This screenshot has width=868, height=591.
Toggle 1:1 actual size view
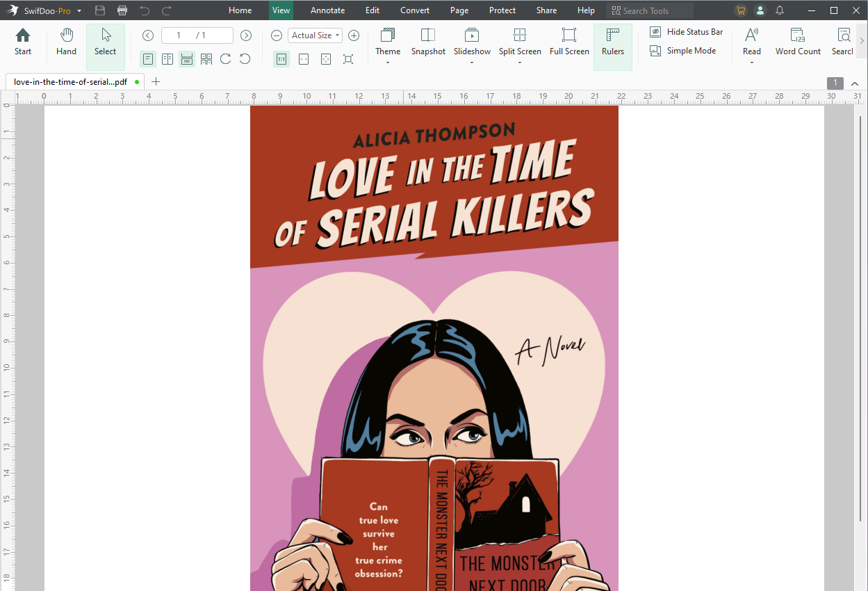coord(281,59)
